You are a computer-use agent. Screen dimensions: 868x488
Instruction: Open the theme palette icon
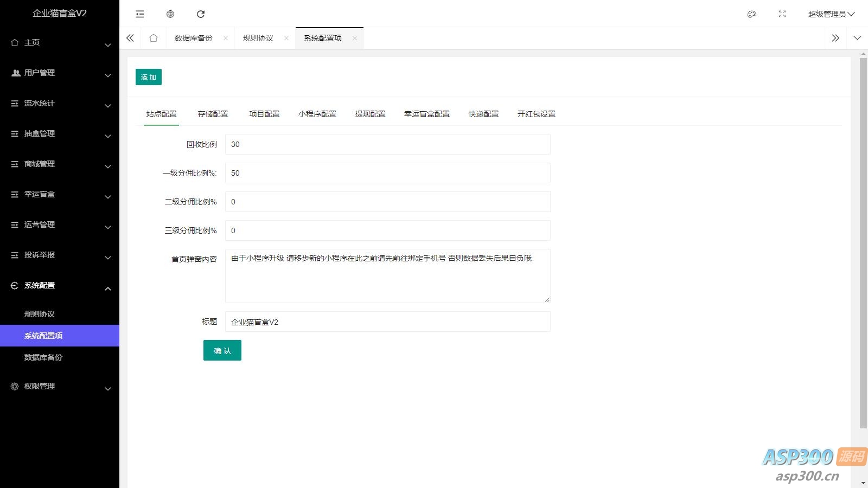[x=751, y=15]
